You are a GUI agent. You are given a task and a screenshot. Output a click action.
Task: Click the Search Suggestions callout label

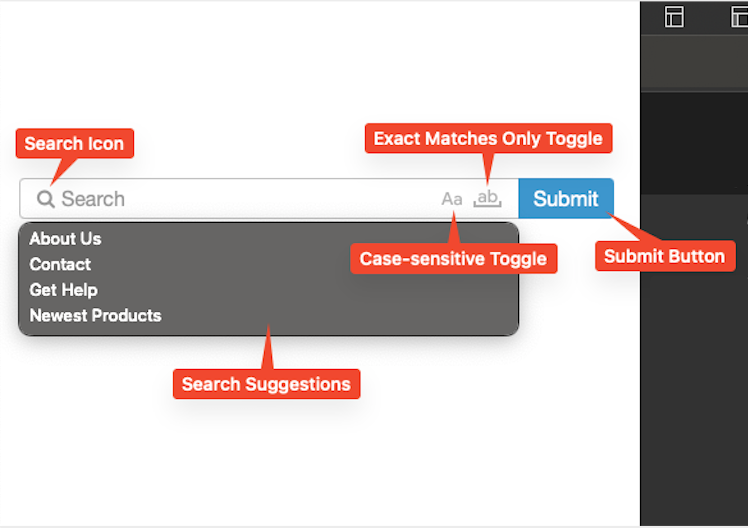pyautogui.click(x=266, y=384)
